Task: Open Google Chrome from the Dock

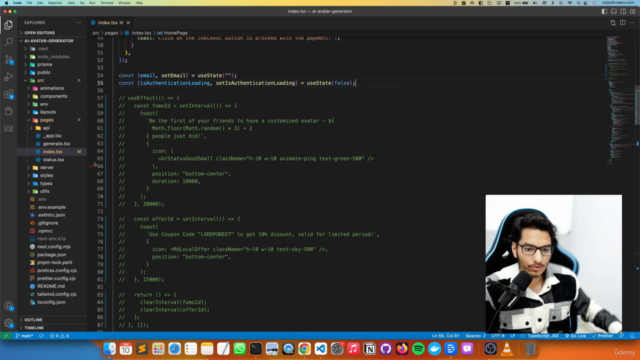Action: pos(304,349)
